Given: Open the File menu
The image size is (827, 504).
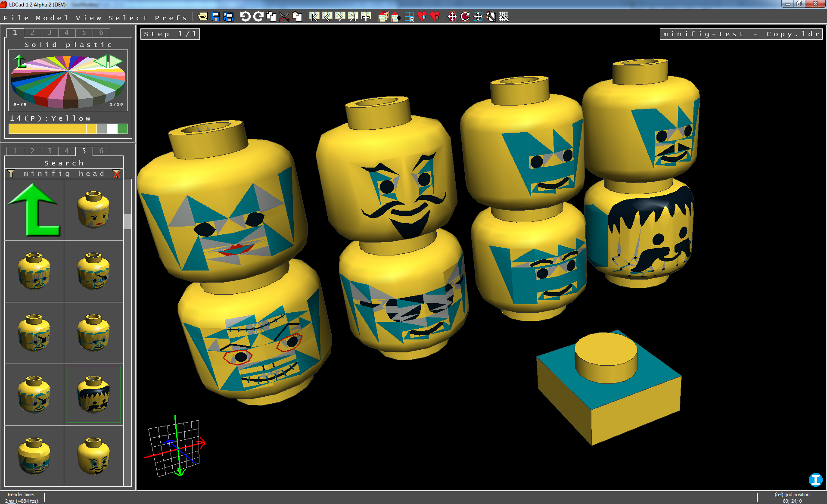Looking at the screenshot, I should point(16,18).
